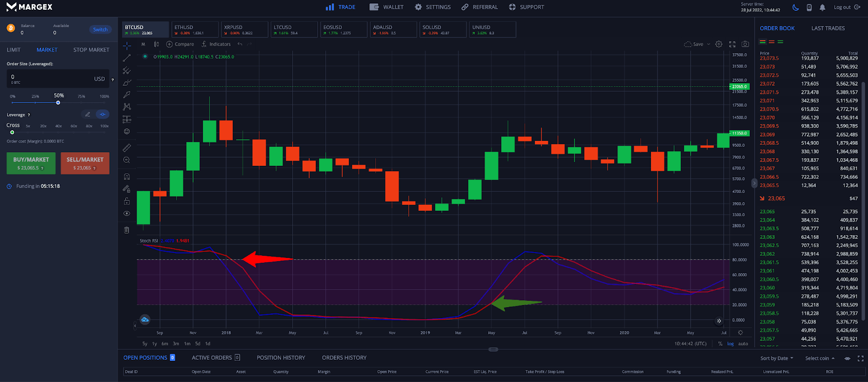Open chart settings gear icon
Image resolution: width=868 pixels, height=382 pixels.
pos(719,44)
